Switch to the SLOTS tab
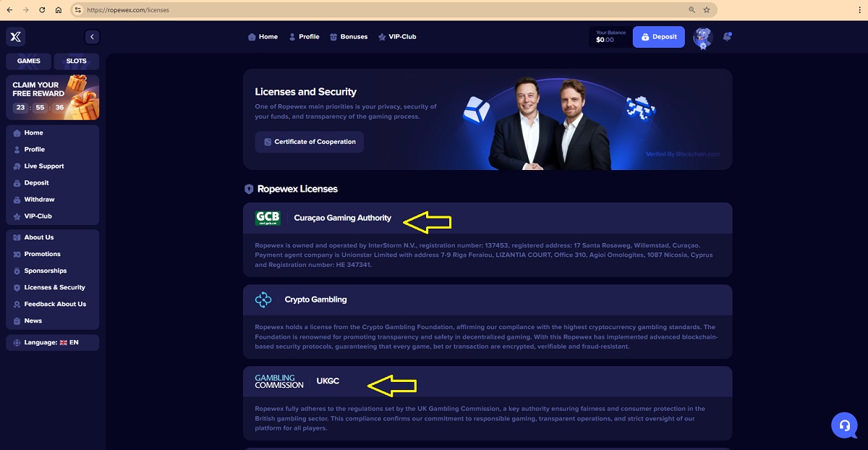Viewport: 868px width, 450px height. point(76,61)
